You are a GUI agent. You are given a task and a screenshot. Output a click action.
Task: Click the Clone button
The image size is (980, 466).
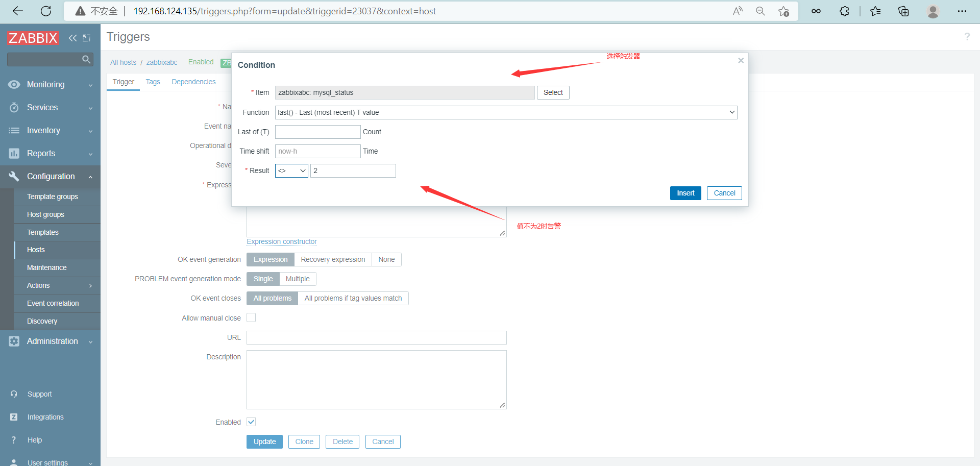point(304,442)
